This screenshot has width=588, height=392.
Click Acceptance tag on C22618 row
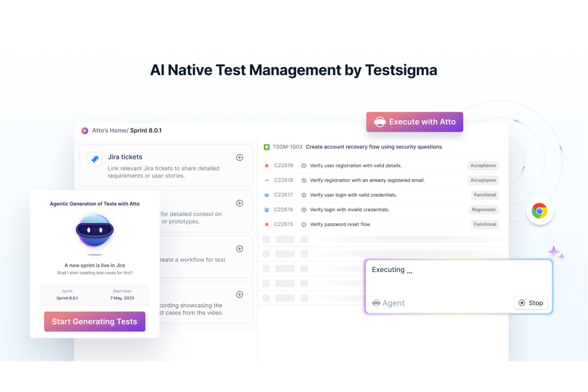[483, 180]
